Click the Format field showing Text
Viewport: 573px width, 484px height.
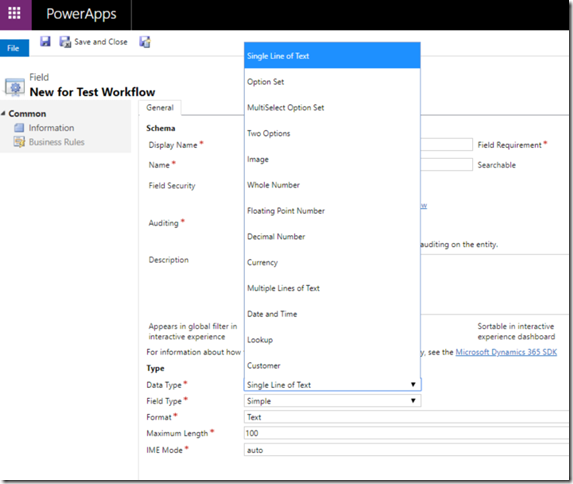pos(406,417)
